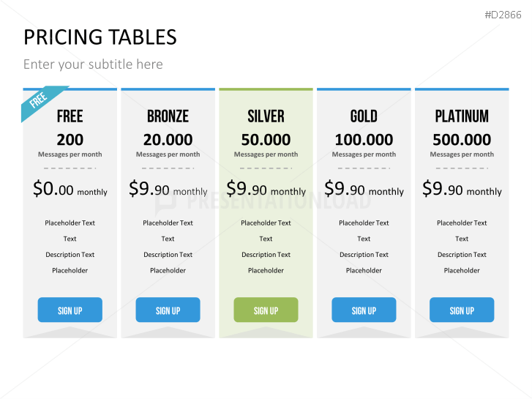Select the green top bar of Silver column
The width and height of the screenshot is (532, 399).
pos(266,89)
